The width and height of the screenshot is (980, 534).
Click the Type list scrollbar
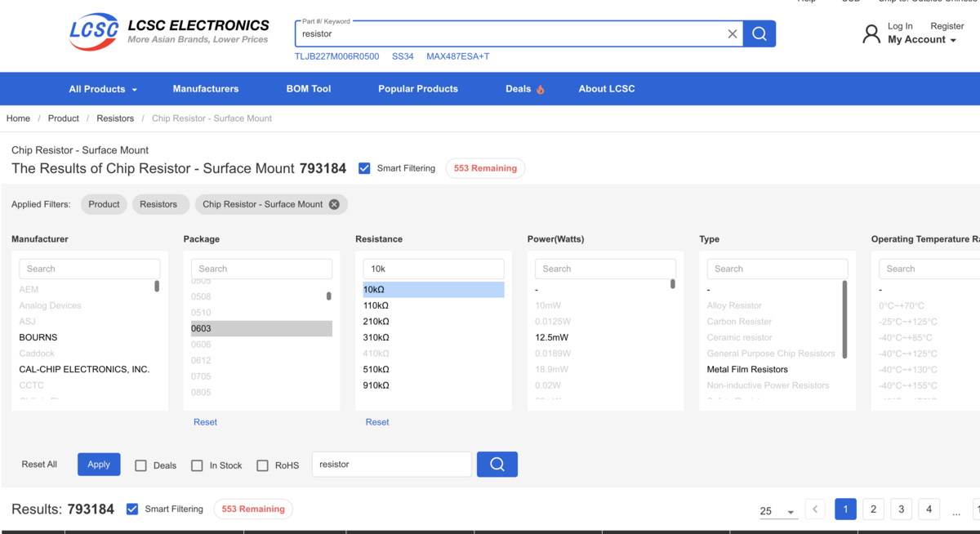(844, 320)
